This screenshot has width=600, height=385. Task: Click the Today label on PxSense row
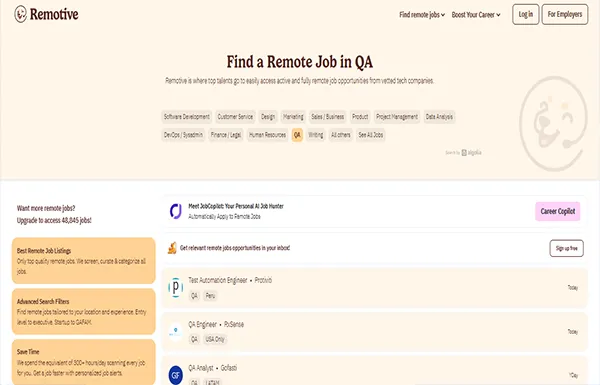pyautogui.click(x=573, y=332)
